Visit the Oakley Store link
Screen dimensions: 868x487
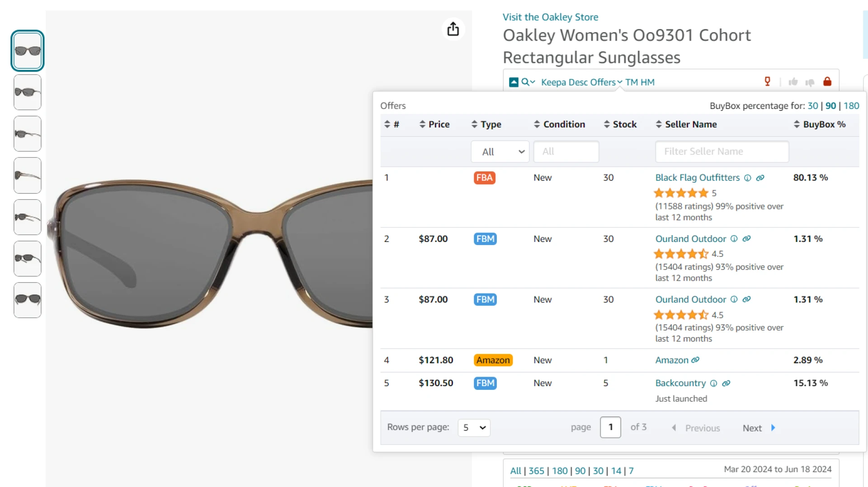(x=551, y=17)
